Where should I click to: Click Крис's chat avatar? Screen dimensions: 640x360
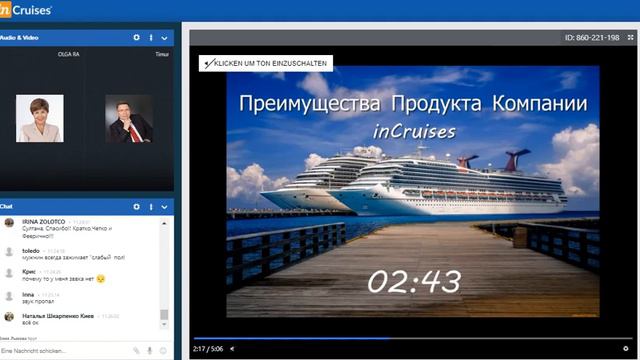click(9, 273)
